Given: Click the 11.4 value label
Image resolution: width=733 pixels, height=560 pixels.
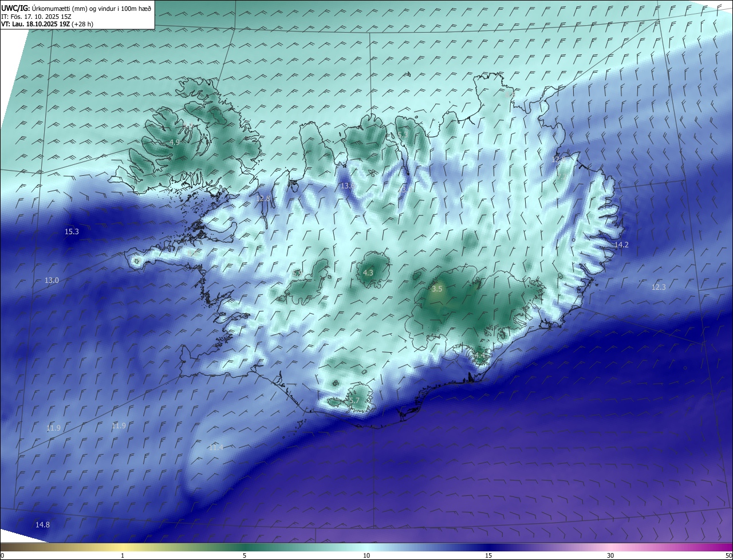Looking at the screenshot, I should 216,448.
